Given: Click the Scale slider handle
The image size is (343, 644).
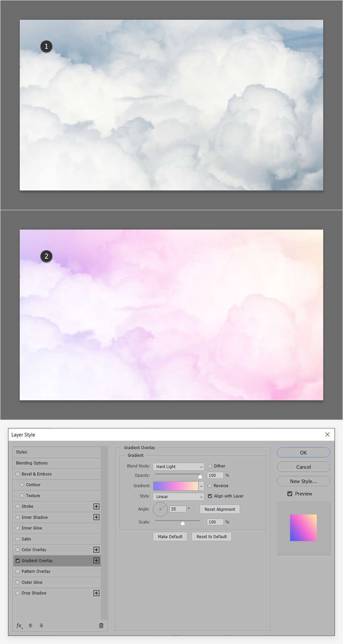Looking at the screenshot, I should 183,523.
